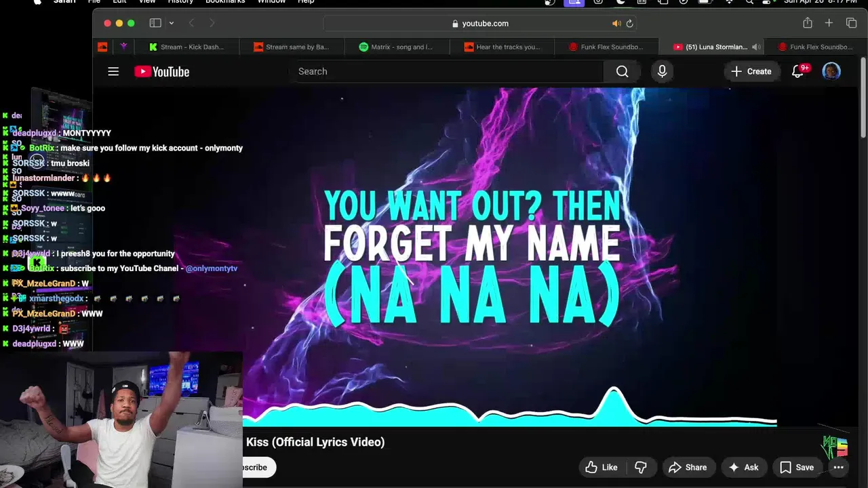Screen dimensions: 868x488
Task: Share the video
Action: [688, 467]
